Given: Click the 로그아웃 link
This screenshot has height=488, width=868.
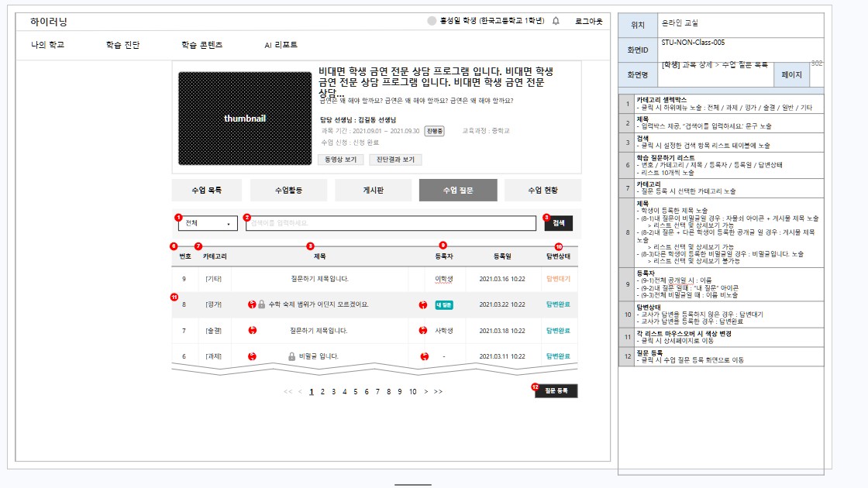Looking at the screenshot, I should 588,21.
